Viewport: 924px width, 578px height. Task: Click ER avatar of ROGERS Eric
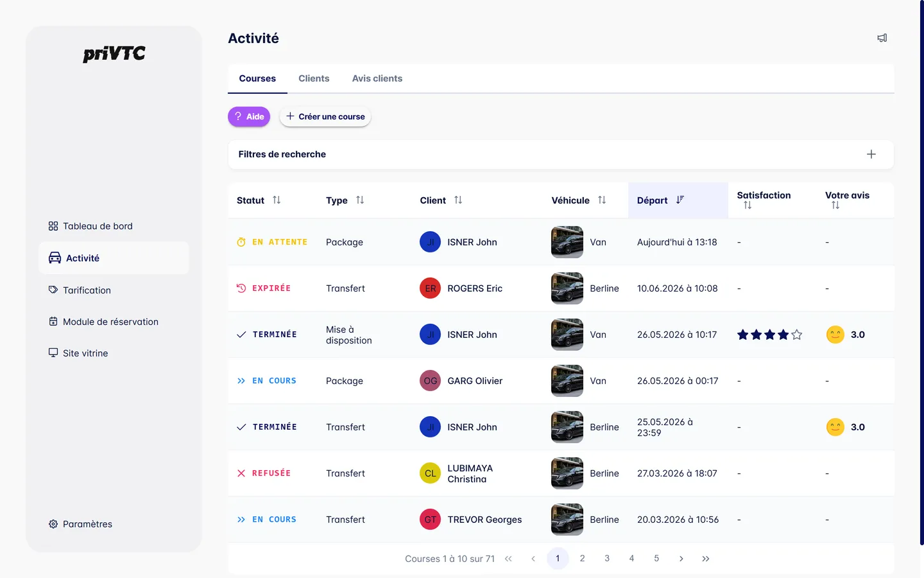pos(430,288)
